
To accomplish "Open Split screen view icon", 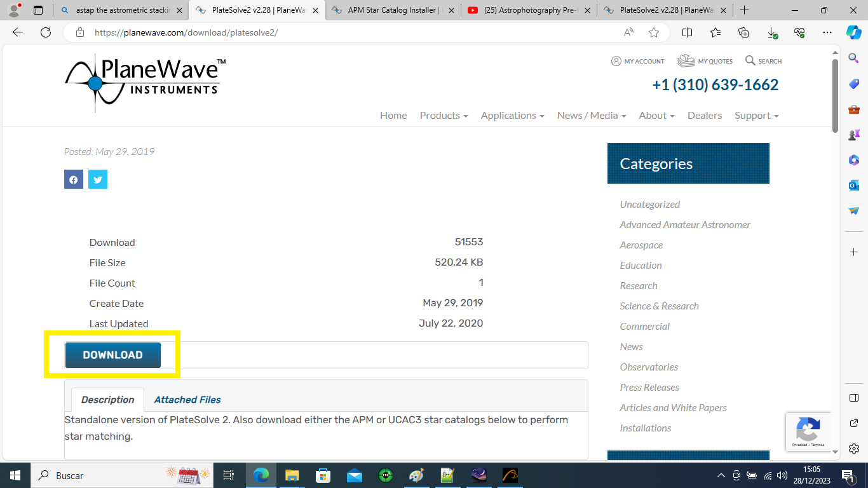I will [687, 32].
